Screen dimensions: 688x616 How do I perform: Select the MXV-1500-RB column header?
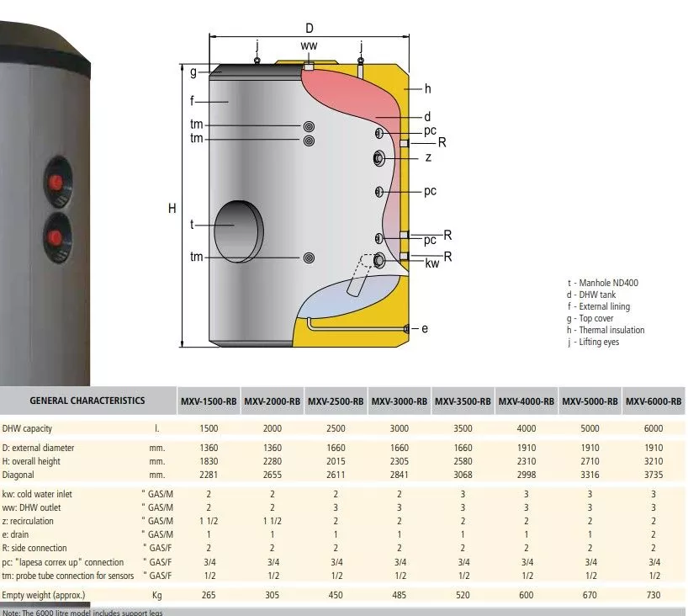209,402
